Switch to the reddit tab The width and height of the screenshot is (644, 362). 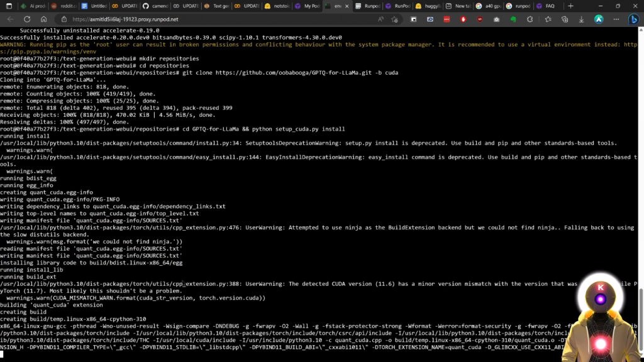[x=64, y=6]
